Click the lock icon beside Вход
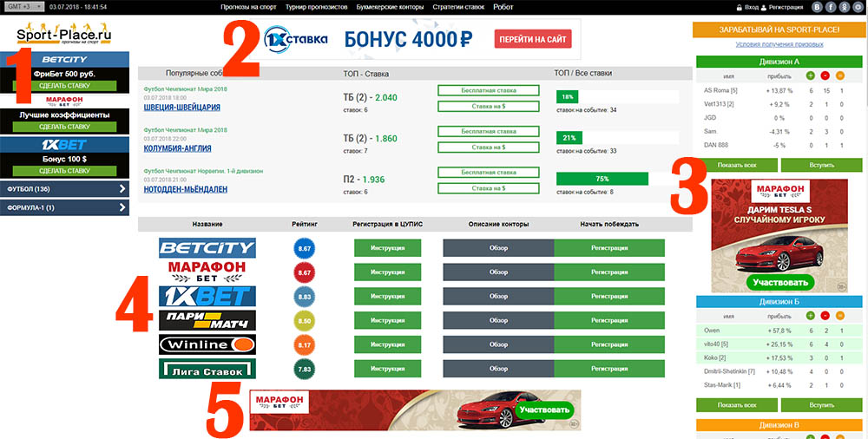The height and width of the screenshot is (439, 868). (739, 7)
